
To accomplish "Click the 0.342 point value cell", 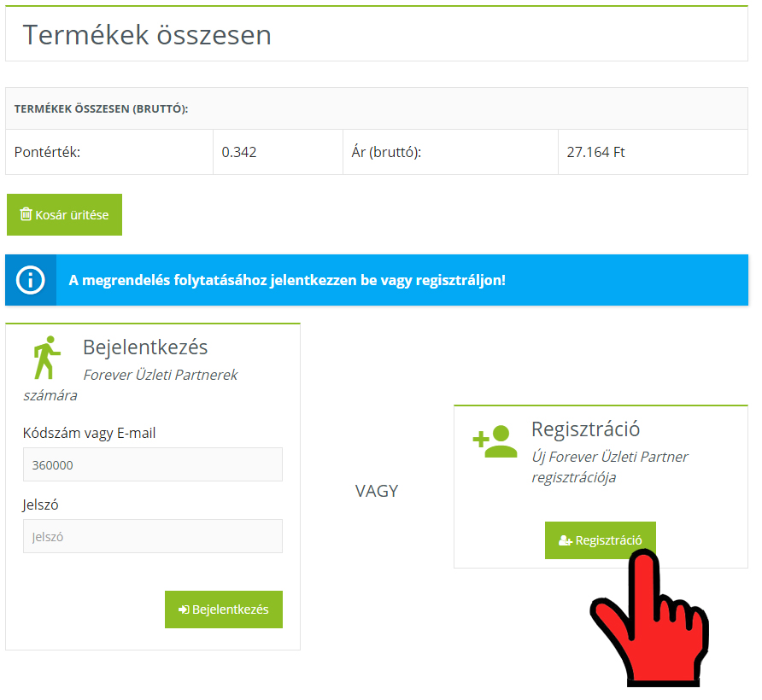I will [x=239, y=152].
